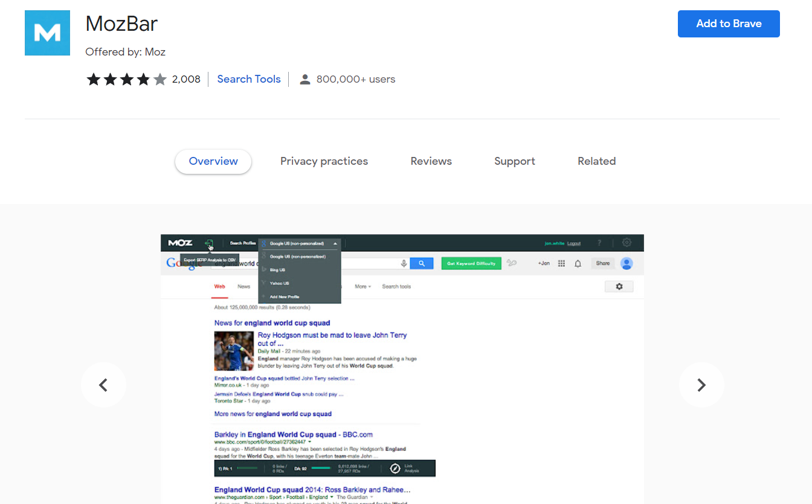
Task: Click the "800,000+ users" text
Action: pyautogui.click(x=356, y=79)
